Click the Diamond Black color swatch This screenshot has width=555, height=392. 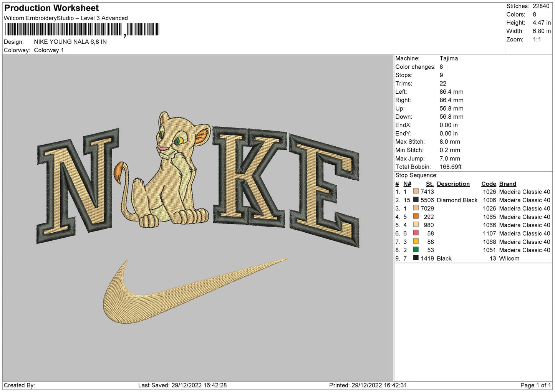click(416, 200)
